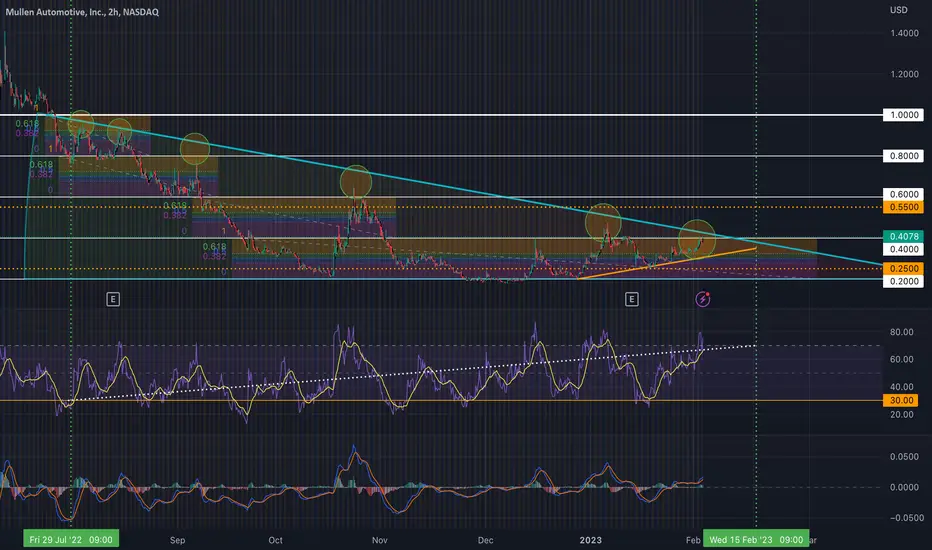Screen dimensions: 932x550
Task: Click Nov on the time axis
Action: click(379, 540)
